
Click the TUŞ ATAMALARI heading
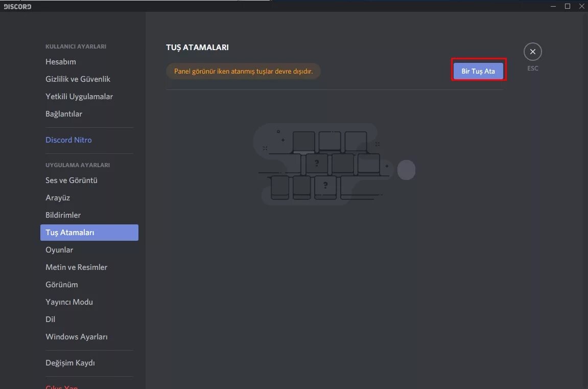click(197, 47)
